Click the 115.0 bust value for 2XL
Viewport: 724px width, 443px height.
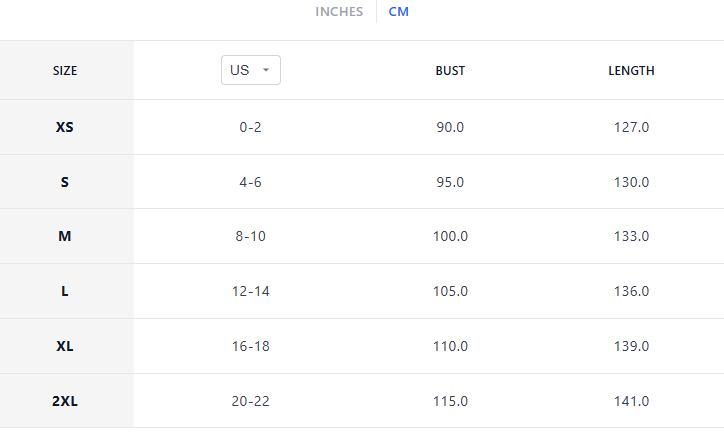point(450,401)
